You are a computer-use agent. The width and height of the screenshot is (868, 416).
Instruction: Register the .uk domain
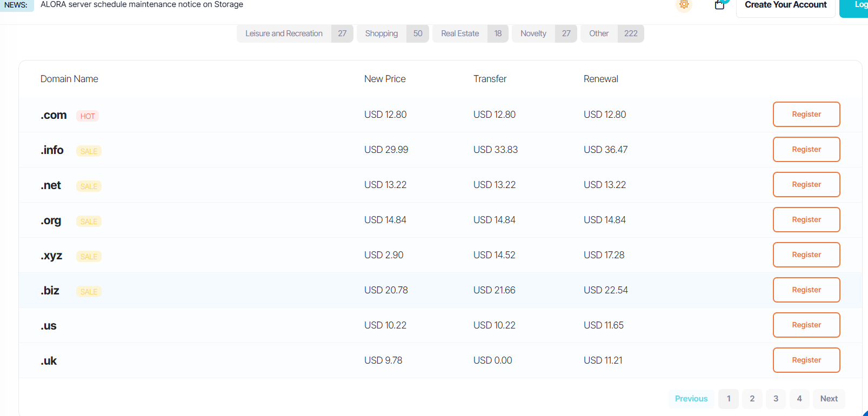tap(806, 360)
